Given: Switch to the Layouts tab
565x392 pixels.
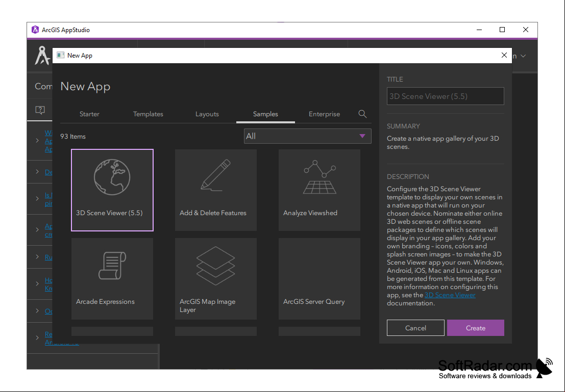Looking at the screenshot, I should (x=207, y=114).
